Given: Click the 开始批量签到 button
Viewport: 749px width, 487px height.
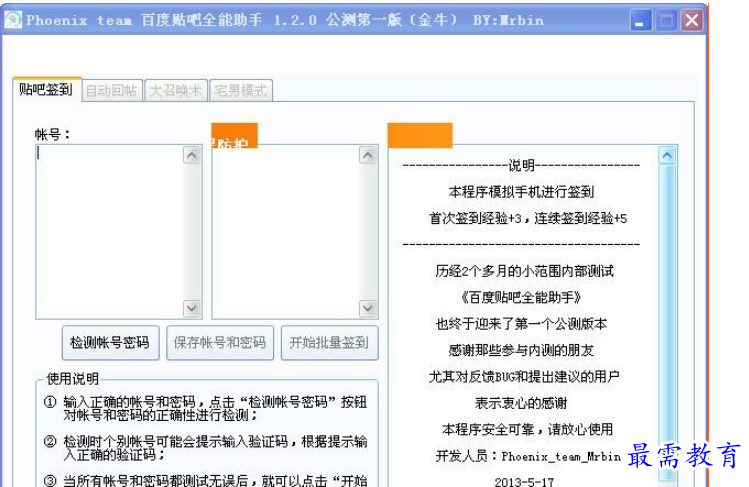Looking at the screenshot, I should [x=330, y=343].
